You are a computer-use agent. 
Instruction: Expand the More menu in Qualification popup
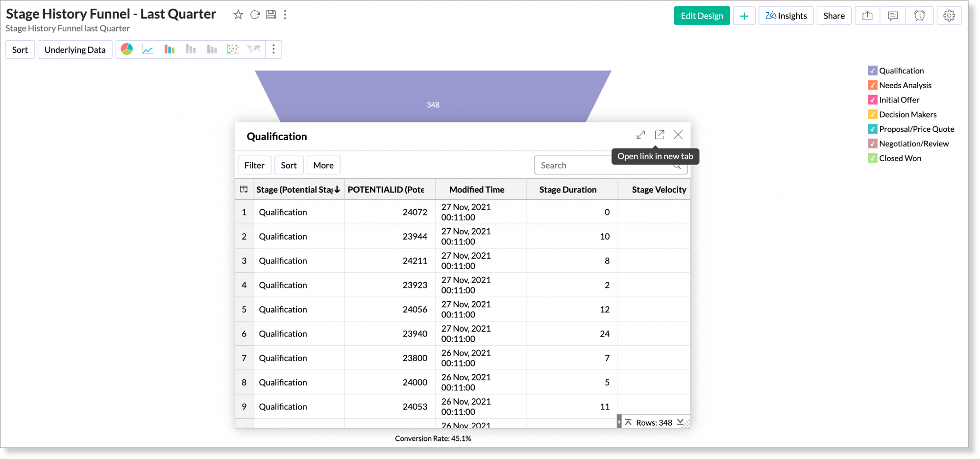323,165
